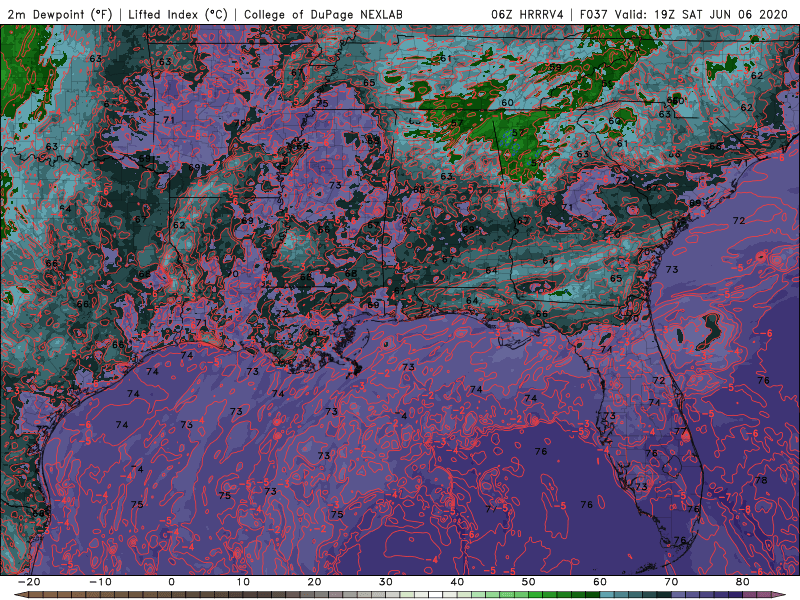Click the "60" colorbar scale label
The width and height of the screenshot is (800, 600).
pos(600,582)
